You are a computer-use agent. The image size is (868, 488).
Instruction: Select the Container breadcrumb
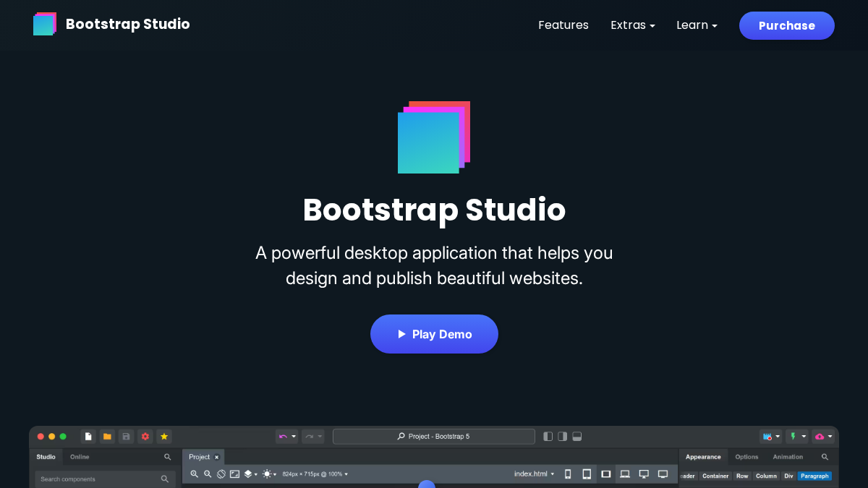[715, 476]
